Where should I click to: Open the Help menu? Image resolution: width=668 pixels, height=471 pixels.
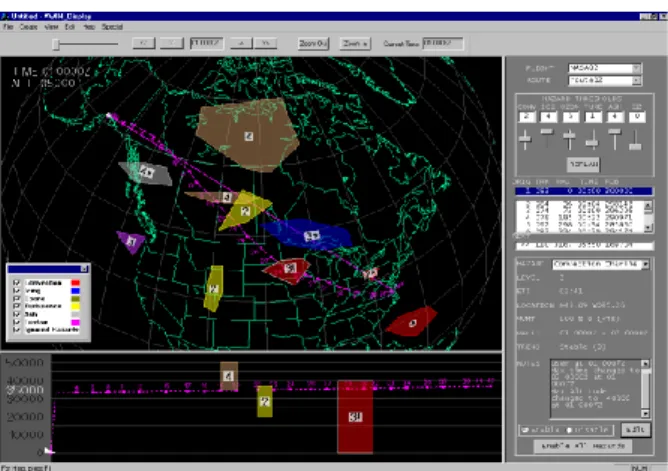pos(89,27)
